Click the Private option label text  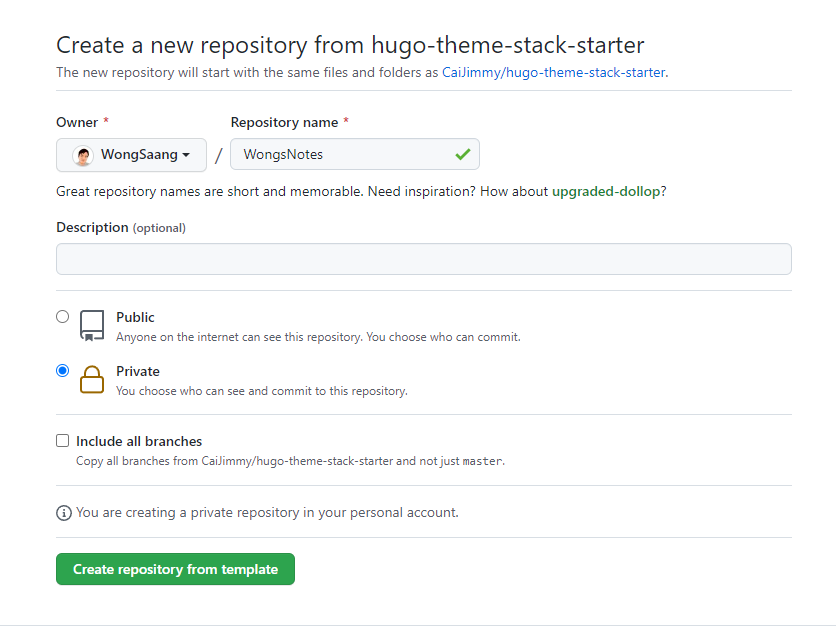pos(138,371)
